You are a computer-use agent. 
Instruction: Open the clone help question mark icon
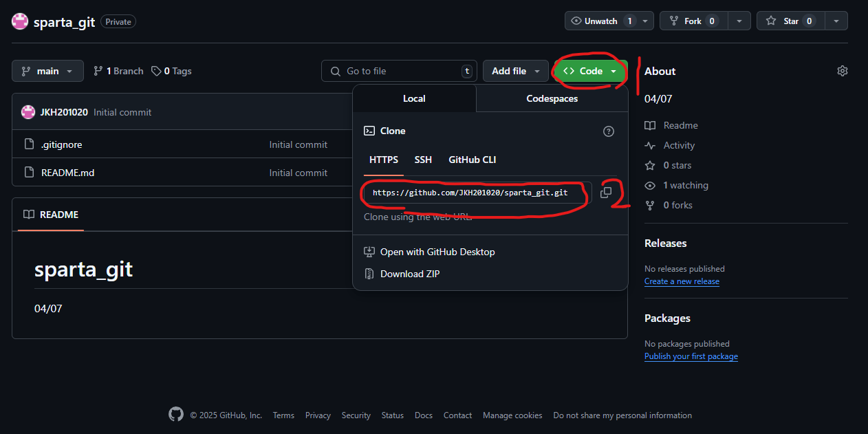(609, 131)
